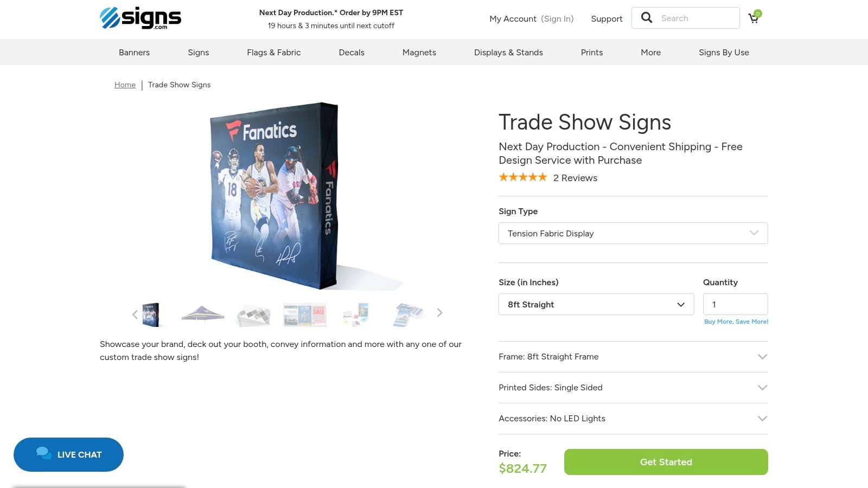Viewport: 868px width, 488px height.
Task: Select the canopy tent thumbnail
Action: (x=202, y=314)
